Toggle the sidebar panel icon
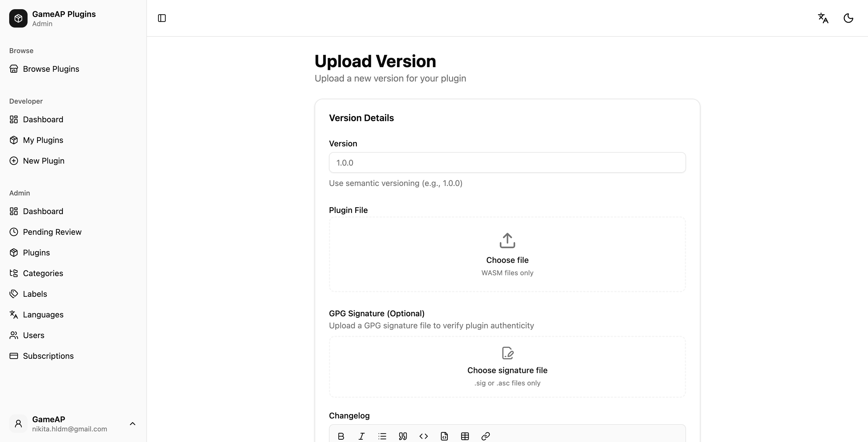868x442 pixels. (x=162, y=18)
